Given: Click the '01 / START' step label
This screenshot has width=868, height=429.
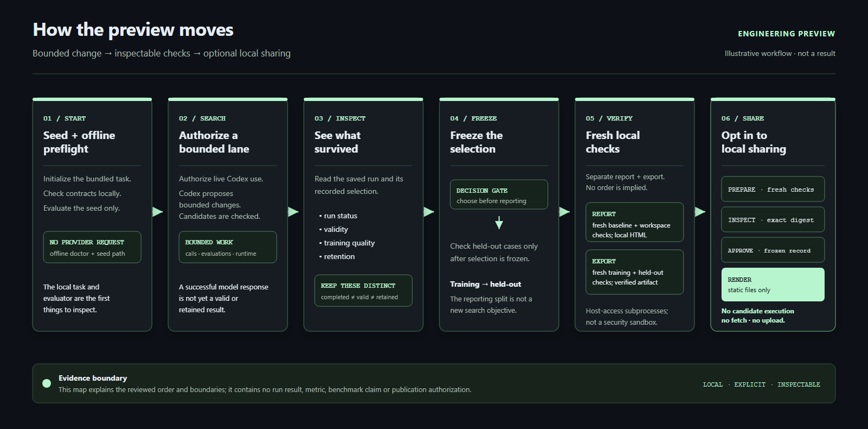Looking at the screenshot, I should [x=65, y=118].
